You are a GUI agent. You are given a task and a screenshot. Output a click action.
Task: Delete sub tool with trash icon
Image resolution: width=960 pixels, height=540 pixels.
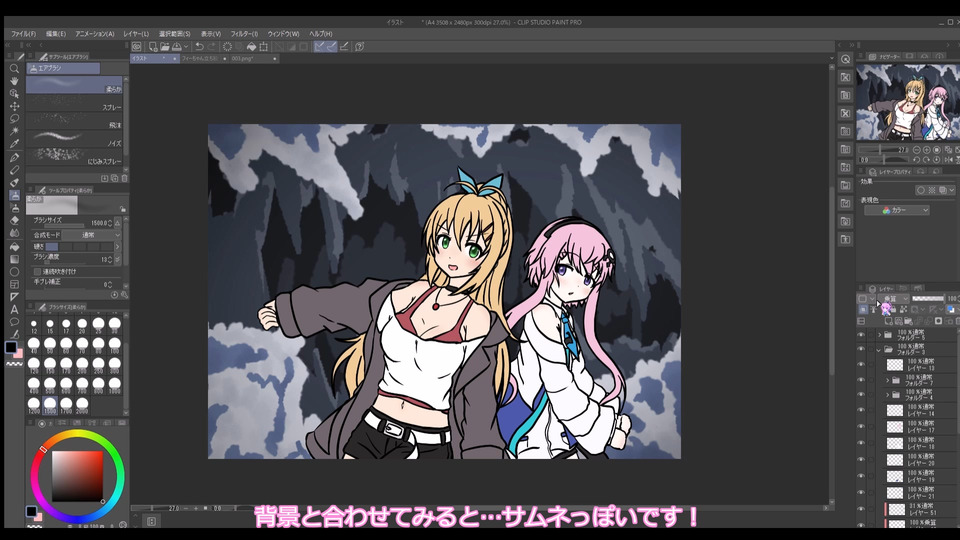click(124, 178)
